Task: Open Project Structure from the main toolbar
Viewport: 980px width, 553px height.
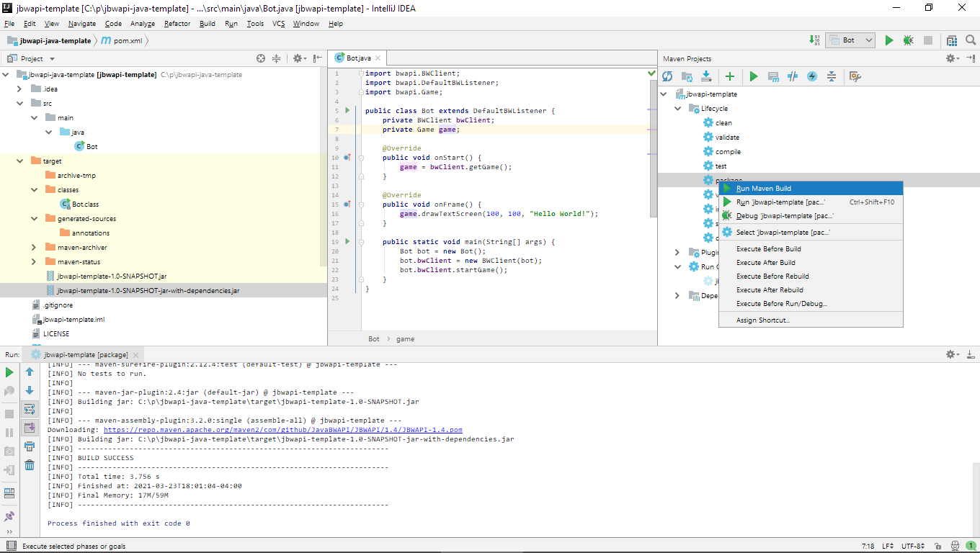Action: (952, 41)
